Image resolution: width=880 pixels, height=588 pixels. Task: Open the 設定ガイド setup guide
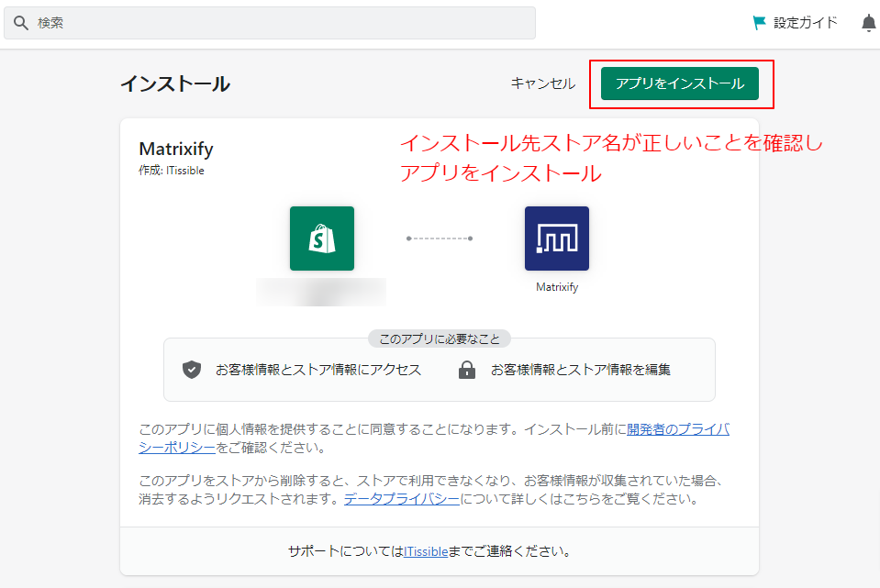click(795, 22)
